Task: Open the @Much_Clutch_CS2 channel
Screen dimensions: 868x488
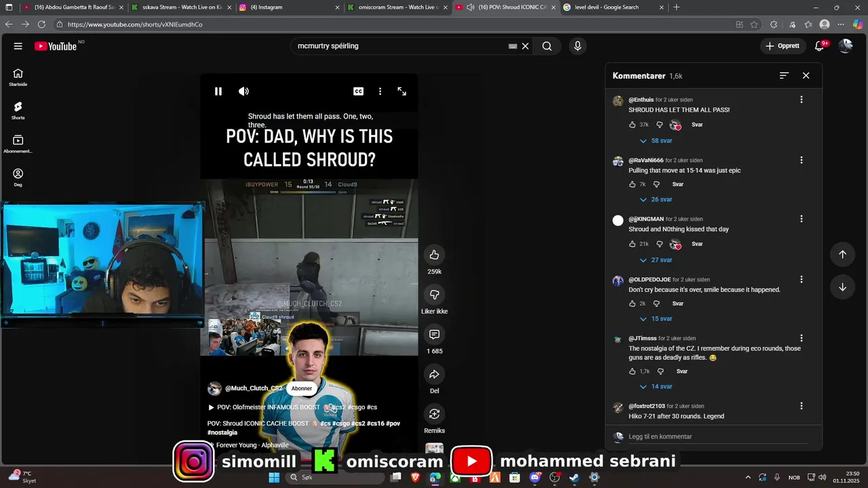Action: click(254, 388)
